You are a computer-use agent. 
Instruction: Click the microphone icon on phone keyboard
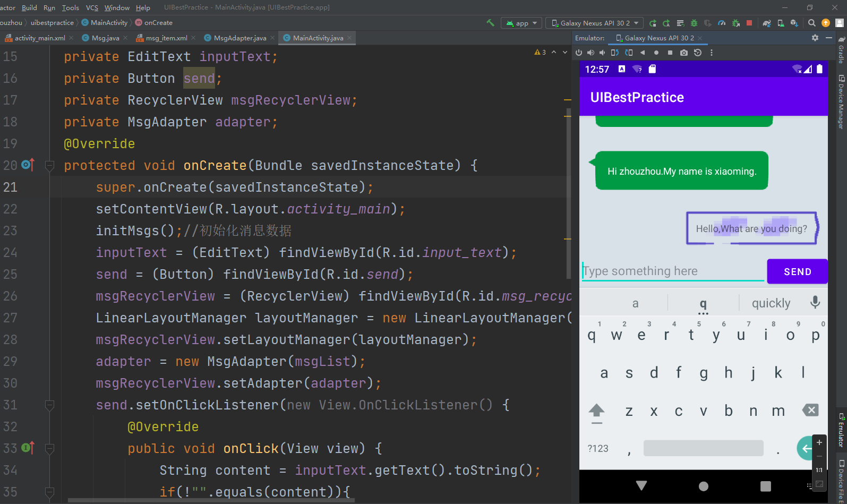coord(815,302)
